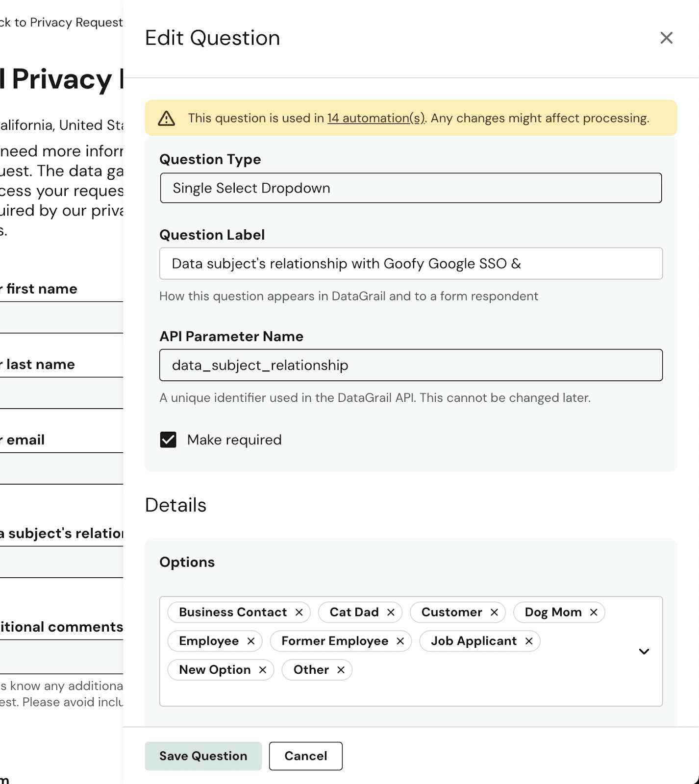Delete the Customer option chip

494,612
